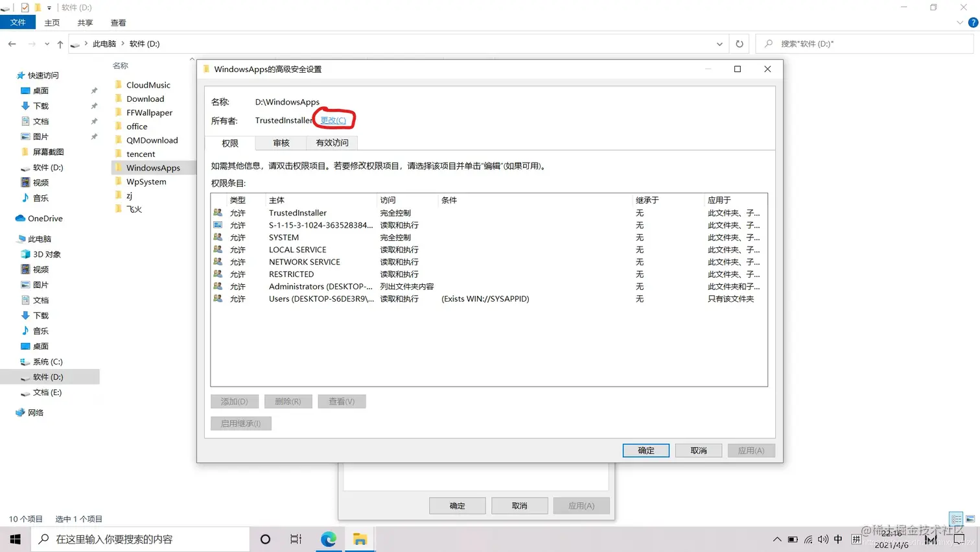Open 快速访问 in navigation pane

pyautogui.click(x=43, y=75)
